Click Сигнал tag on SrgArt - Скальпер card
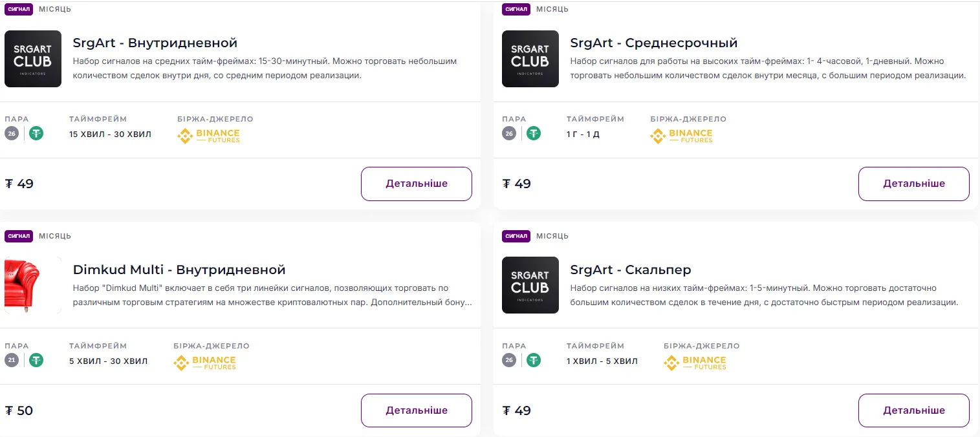Screen dimensions: 980x437 516,236
